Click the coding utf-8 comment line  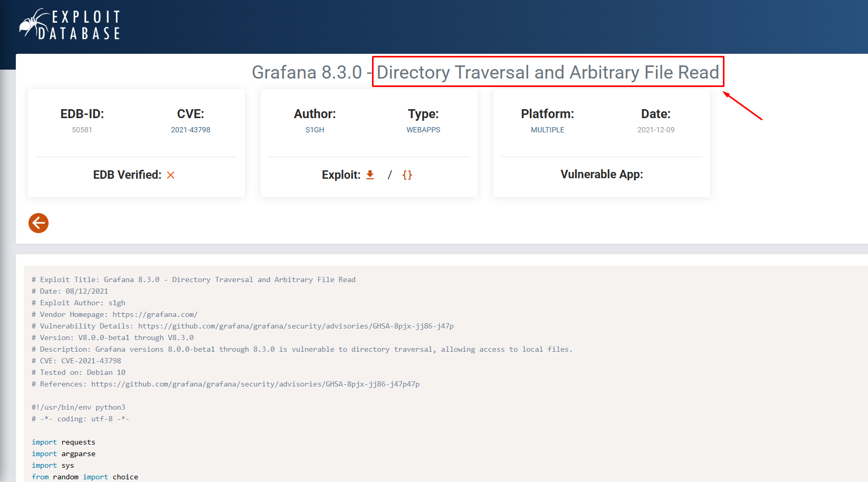(x=81, y=419)
